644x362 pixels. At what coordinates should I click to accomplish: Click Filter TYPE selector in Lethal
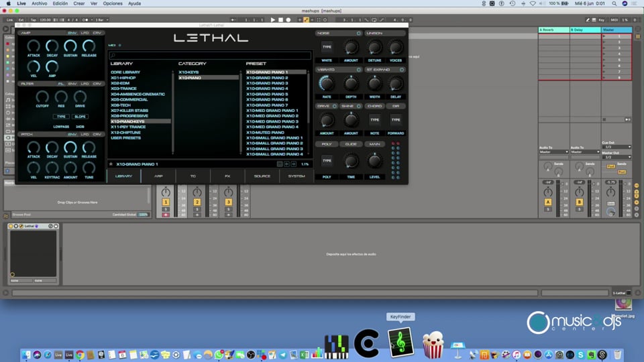point(61,117)
